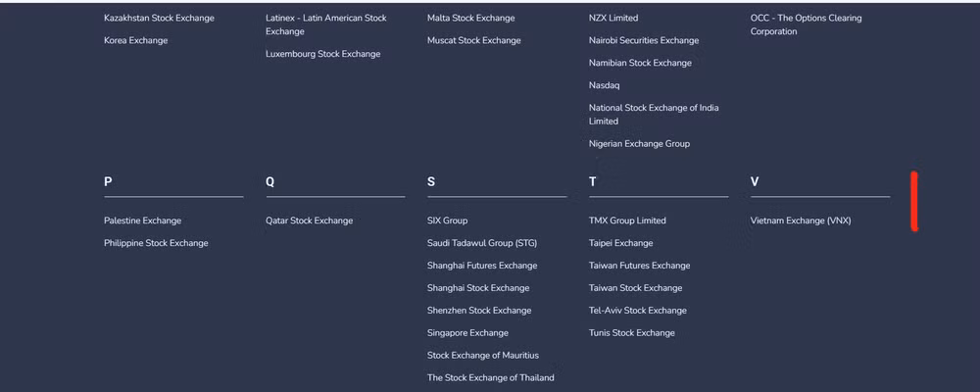The height and width of the screenshot is (392, 980).
Task: Open the Shenzhen Stock Exchange link
Action: [479, 311]
